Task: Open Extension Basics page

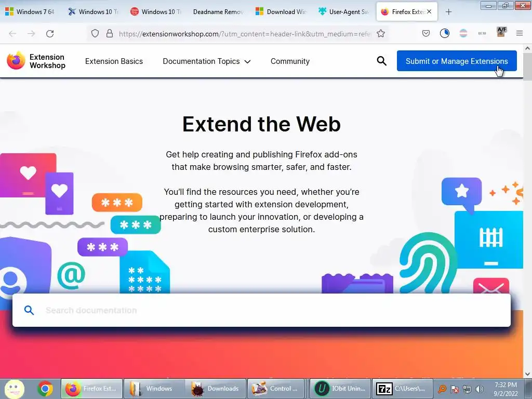Action: pos(114,61)
